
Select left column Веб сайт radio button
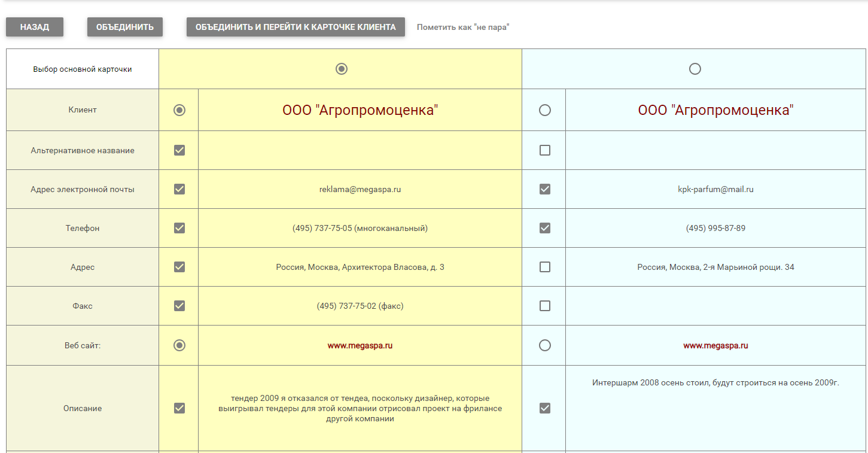(179, 345)
